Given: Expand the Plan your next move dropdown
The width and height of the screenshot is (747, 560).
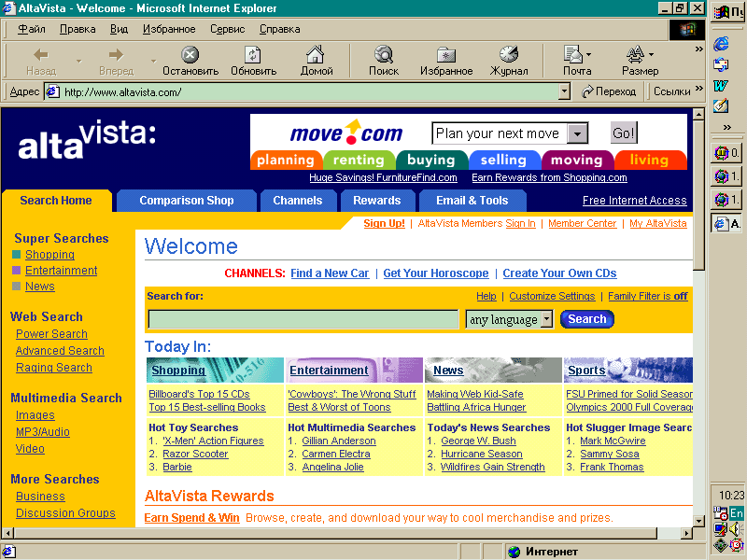Looking at the screenshot, I should [577, 133].
